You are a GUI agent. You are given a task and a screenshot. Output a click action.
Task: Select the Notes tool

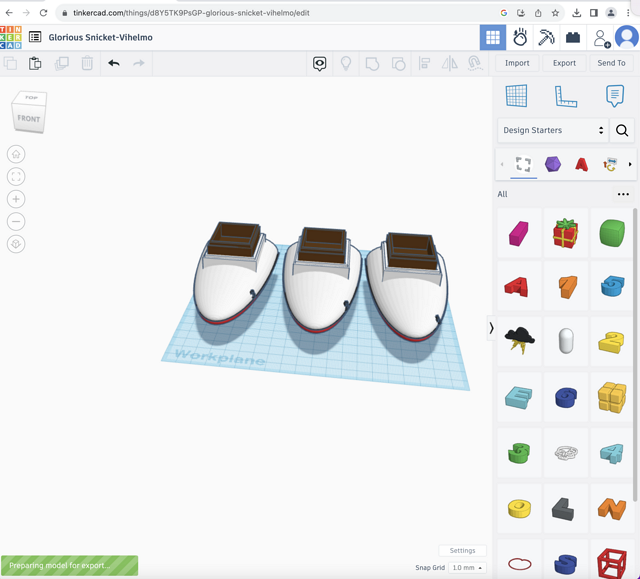[615, 96]
